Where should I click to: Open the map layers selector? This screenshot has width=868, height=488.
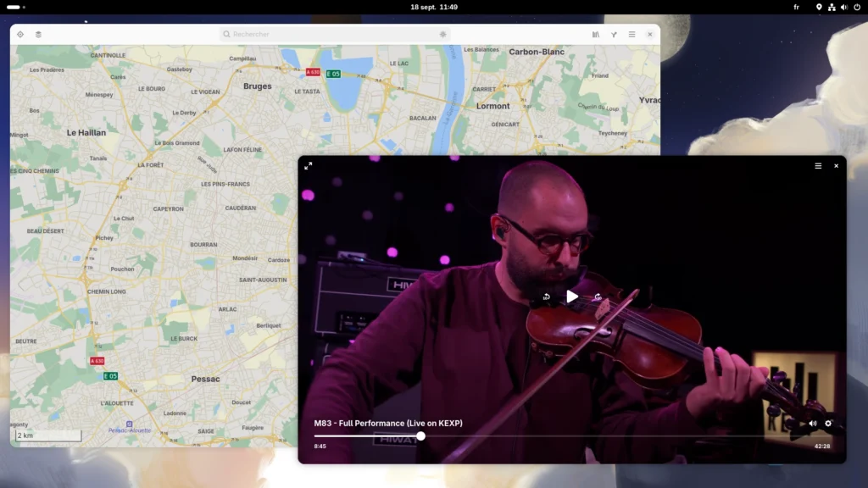(38, 35)
